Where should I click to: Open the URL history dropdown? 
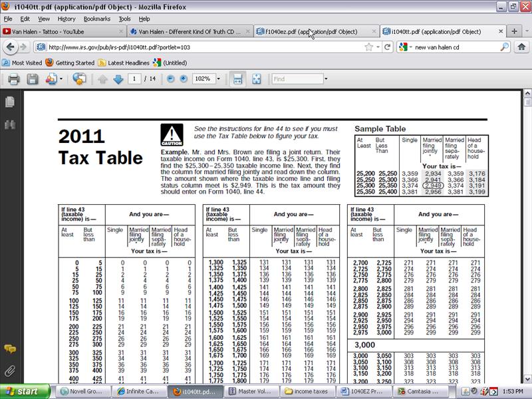point(378,47)
